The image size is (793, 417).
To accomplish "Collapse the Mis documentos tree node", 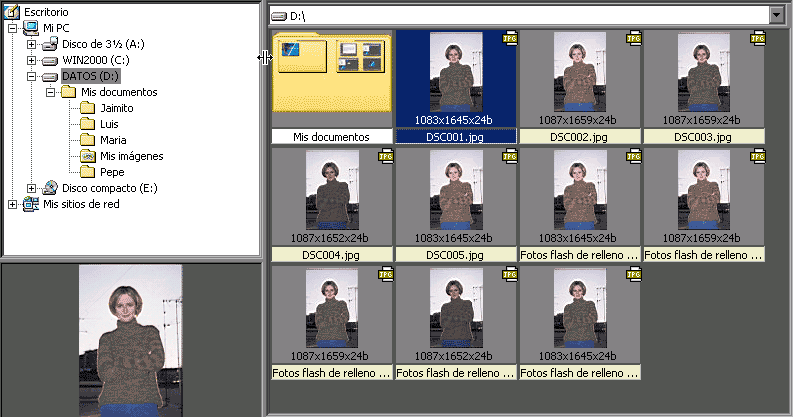I will click(51, 92).
